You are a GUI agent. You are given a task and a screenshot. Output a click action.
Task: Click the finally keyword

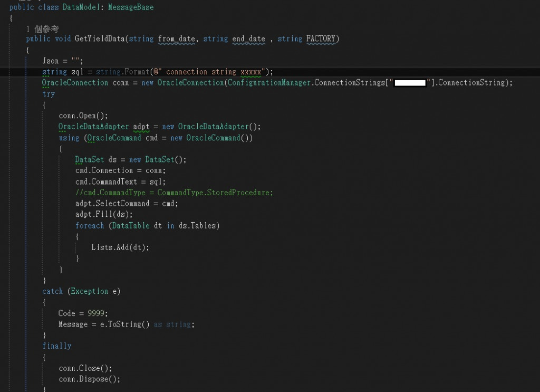point(57,346)
